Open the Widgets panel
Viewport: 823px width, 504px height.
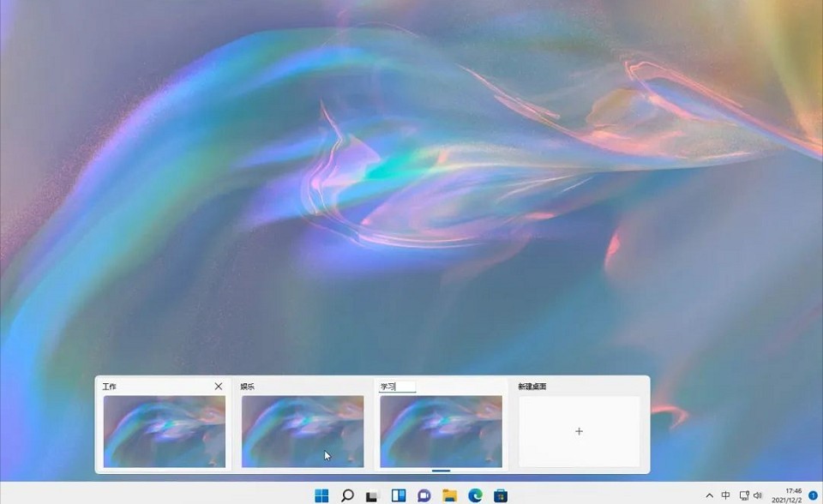tap(398, 495)
